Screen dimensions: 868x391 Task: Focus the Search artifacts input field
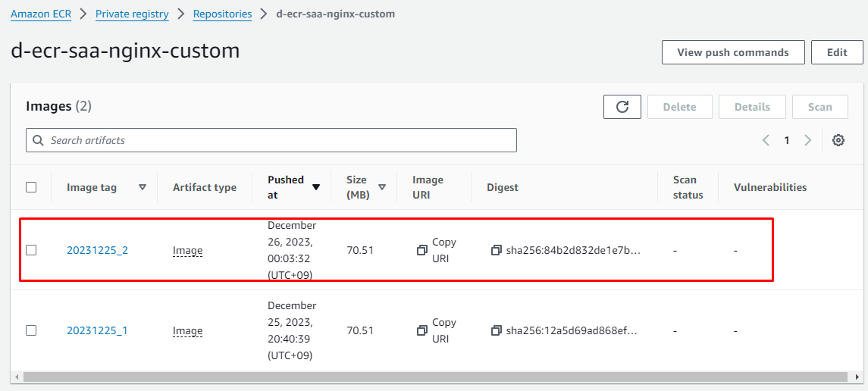(x=271, y=140)
